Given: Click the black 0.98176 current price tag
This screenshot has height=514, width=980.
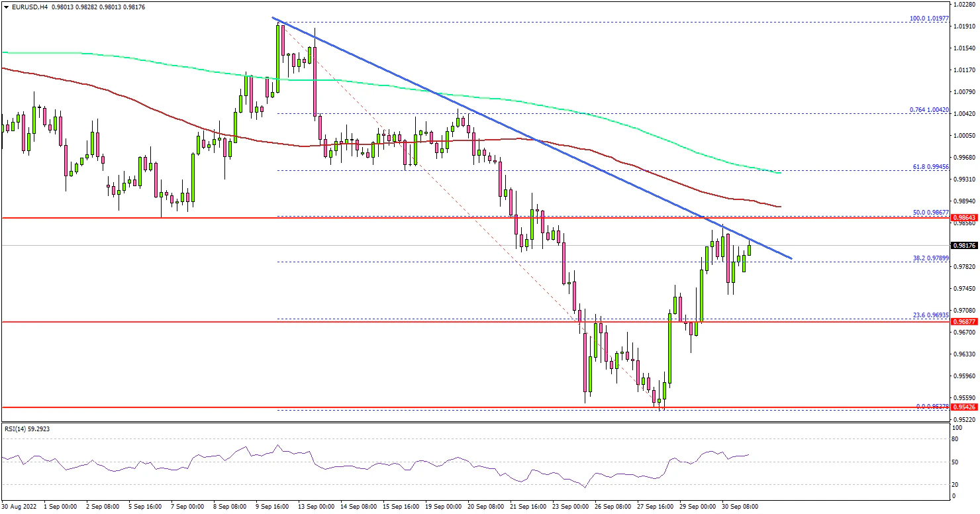Looking at the screenshot, I should coord(962,245).
